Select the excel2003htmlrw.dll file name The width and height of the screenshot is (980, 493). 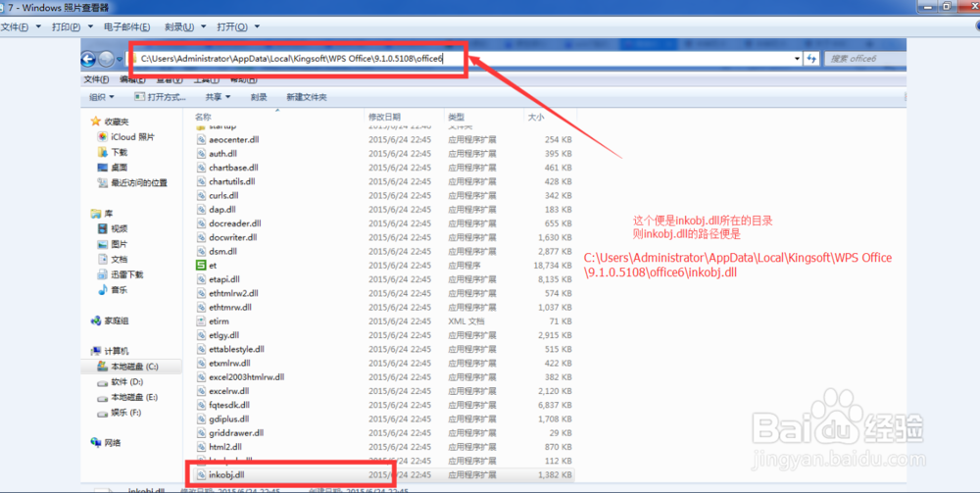click(x=247, y=376)
